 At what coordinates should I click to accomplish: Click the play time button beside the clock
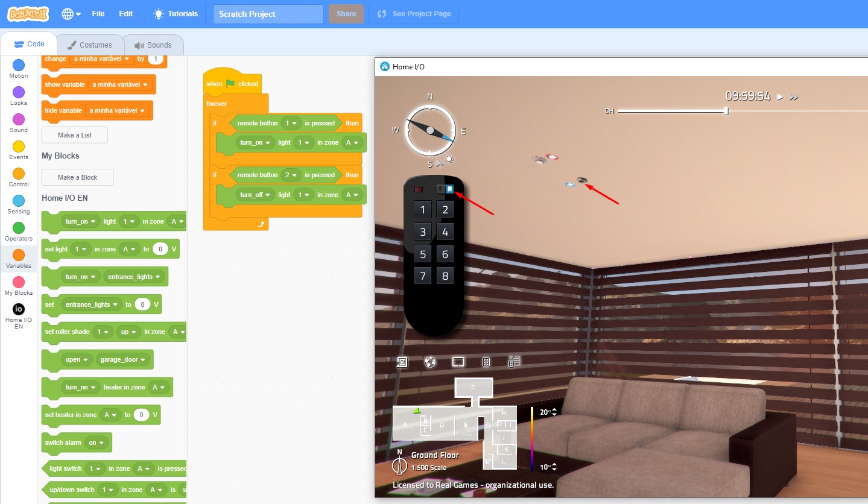[780, 97]
